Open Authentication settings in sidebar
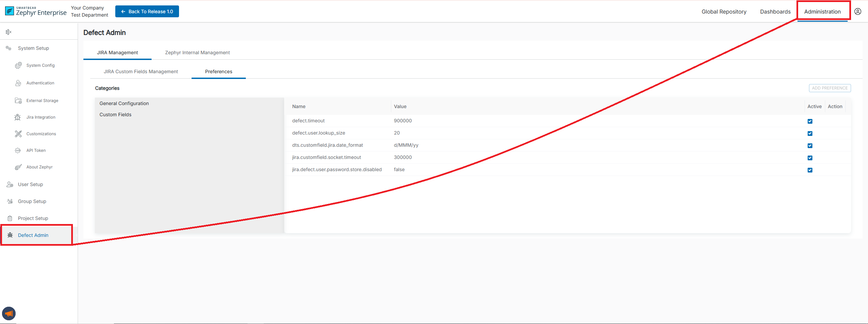This screenshot has height=324, width=868. pos(40,83)
